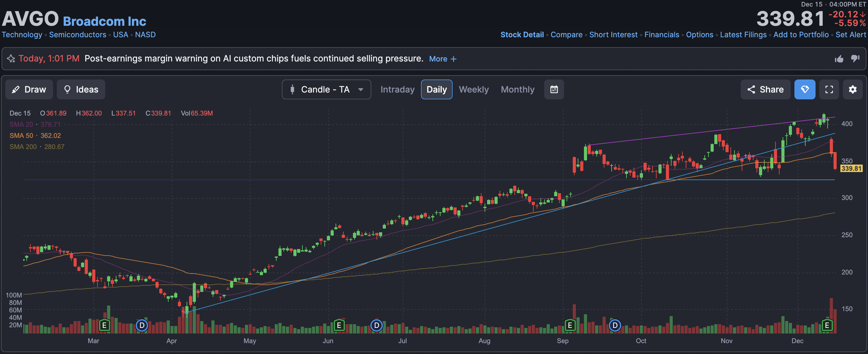
Task: Expand news with More plus link
Action: coord(442,59)
